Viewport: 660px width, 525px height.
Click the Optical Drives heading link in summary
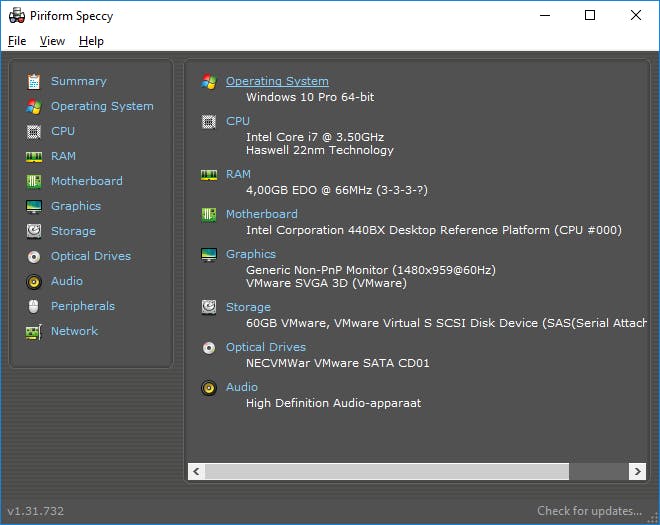coord(266,347)
